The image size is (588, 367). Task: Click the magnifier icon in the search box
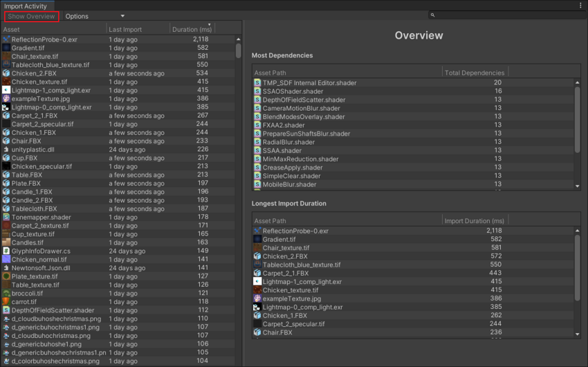coord(432,15)
